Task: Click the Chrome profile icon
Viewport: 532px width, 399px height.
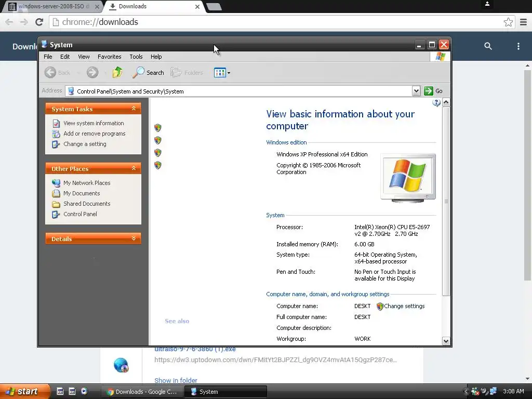Action: 487,4
